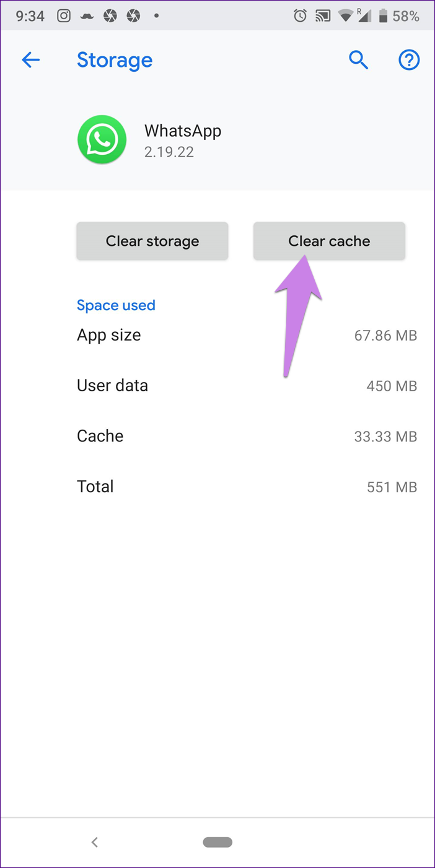
Task: Tap the Instagram notification icon
Action: click(x=64, y=16)
